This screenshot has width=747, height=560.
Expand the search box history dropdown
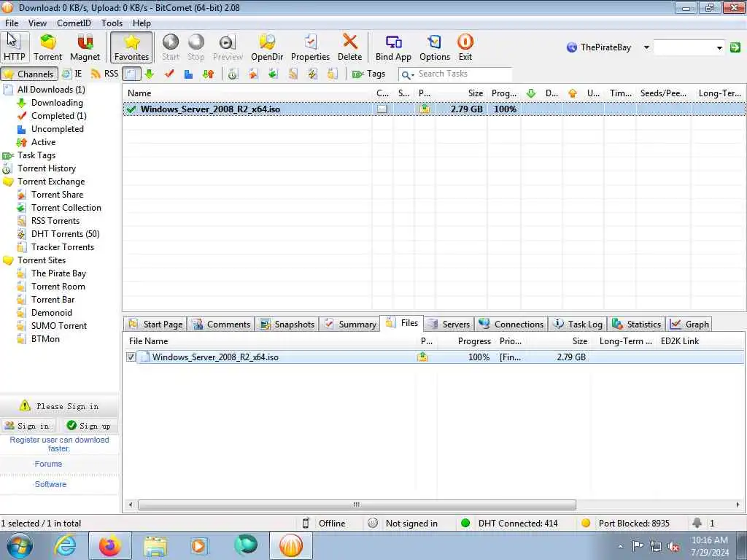coord(719,47)
